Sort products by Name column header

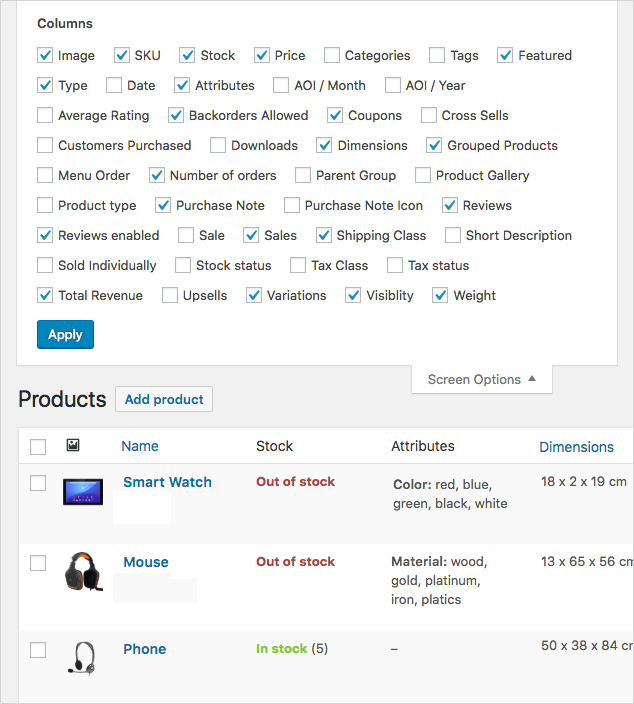pos(140,447)
